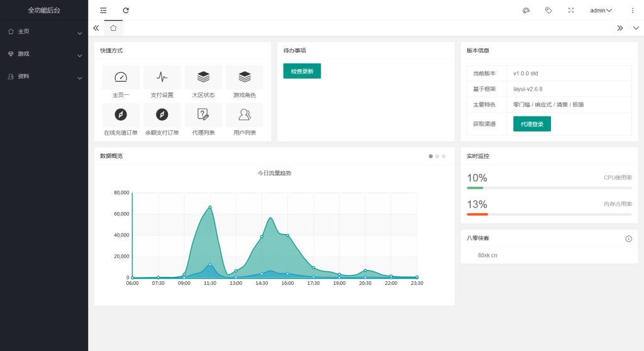Viewport: 644px width, 351px height.
Task: Open the 代理列表 shortcut icon
Action: [x=203, y=114]
